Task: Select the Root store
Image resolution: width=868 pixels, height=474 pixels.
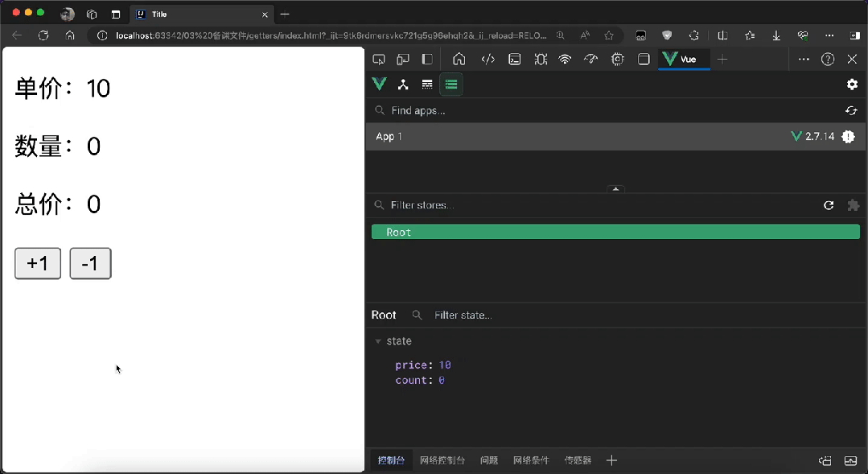Action: (x=615, y=232)
